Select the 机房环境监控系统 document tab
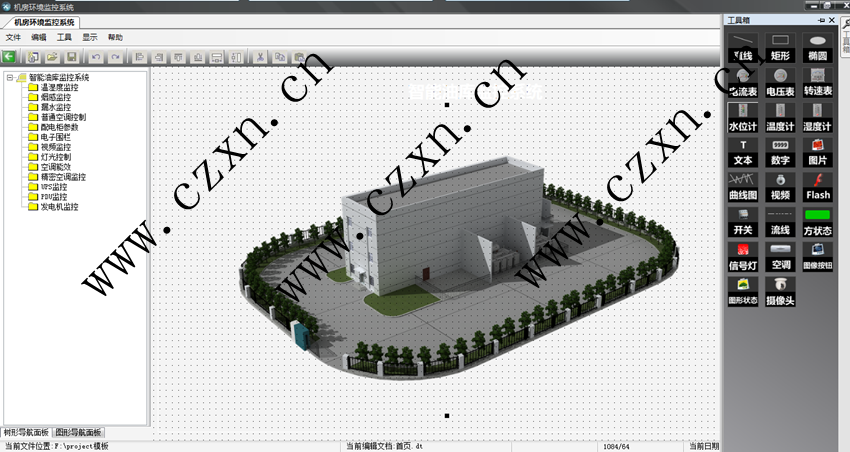Image resolution: width=850 pixels, height=452 pixels. (44, 22)
